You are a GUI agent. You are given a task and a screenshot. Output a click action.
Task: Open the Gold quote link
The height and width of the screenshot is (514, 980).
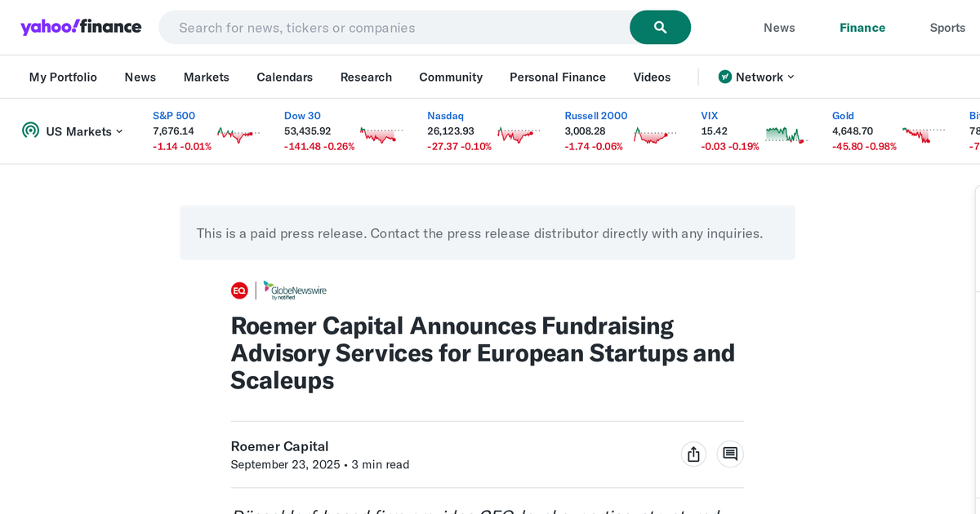[843, 116]
